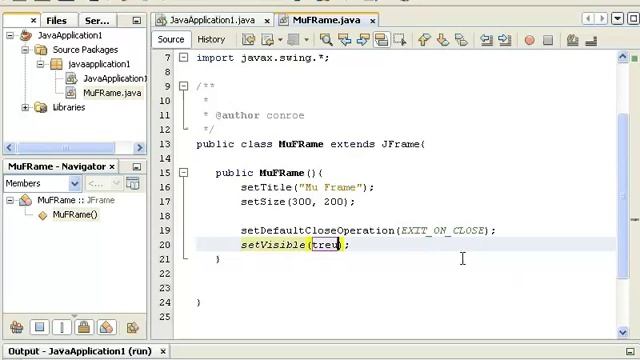The width and height of the screenshot is (640, 360).
Task: Open the JavaApplication1.java editor tab
Action: point(212,20)
